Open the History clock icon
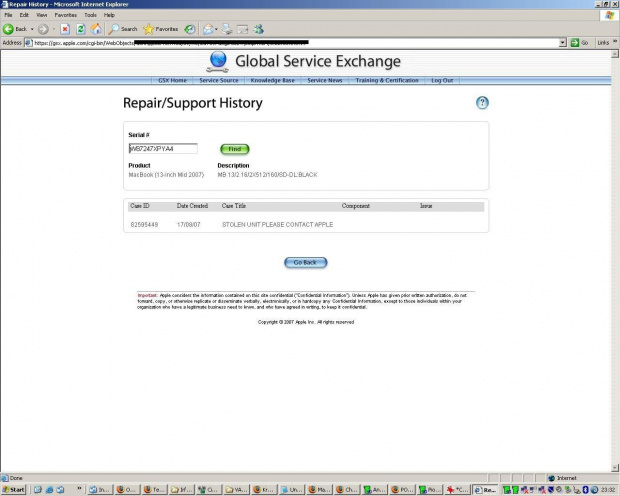 tap(190, 29)
